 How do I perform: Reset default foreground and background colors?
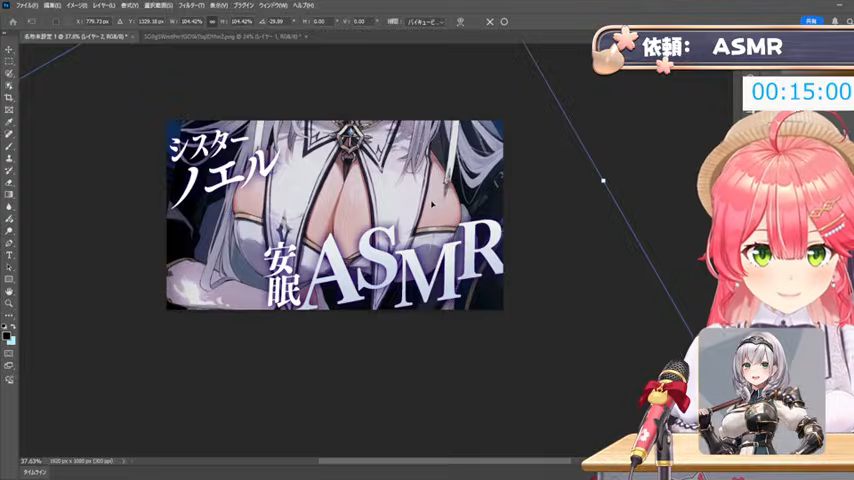[4, 326]
